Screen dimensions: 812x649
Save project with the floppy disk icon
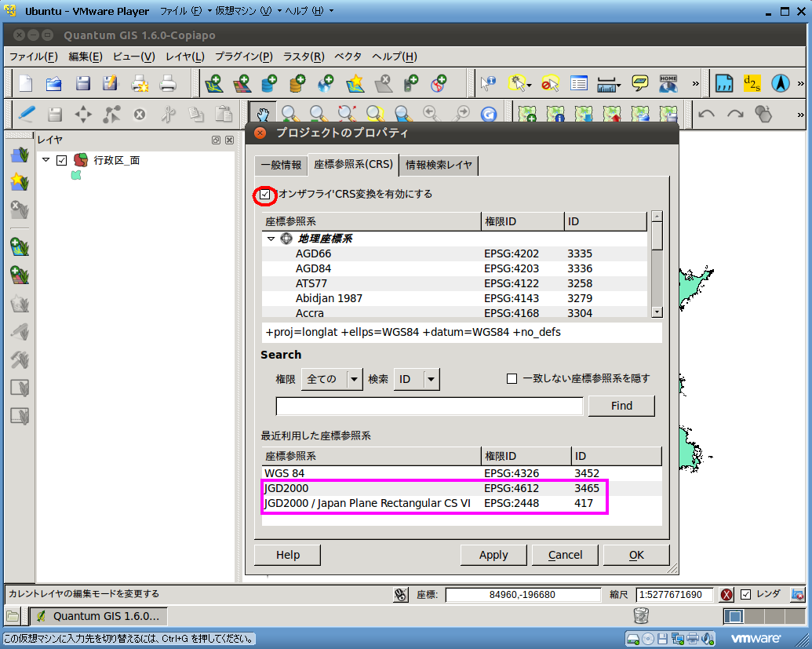click(x=83, y=83)
